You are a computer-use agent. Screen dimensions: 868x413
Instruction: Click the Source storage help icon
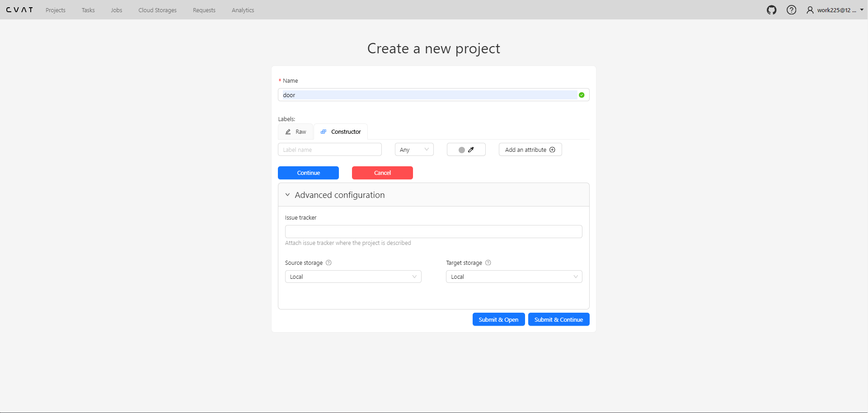point(328,263)
